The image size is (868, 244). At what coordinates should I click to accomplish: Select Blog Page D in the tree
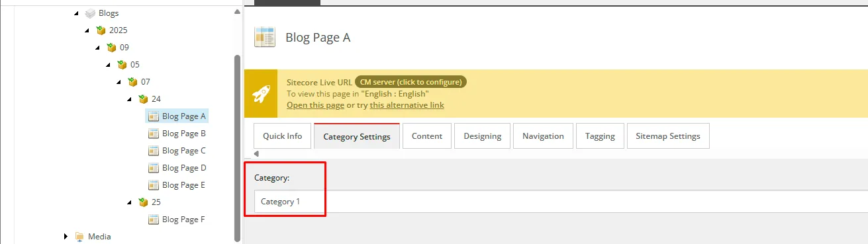click(184, 168)
